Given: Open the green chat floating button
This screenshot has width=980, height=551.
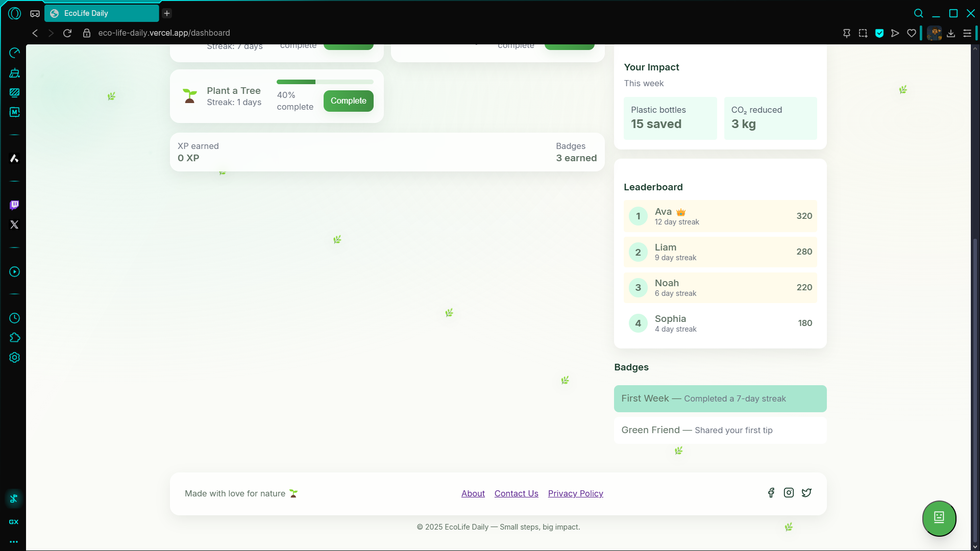Looking at the screenshot, I should (939, 518).
